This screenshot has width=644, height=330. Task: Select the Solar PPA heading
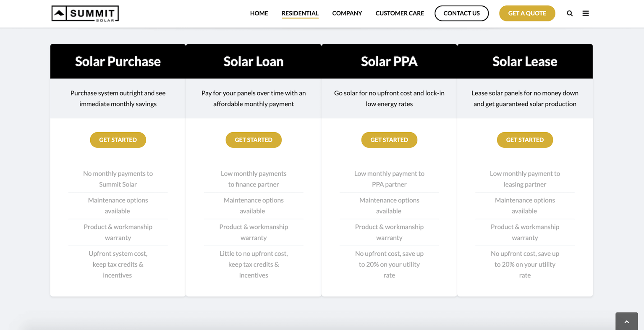(x=389, y=61)
